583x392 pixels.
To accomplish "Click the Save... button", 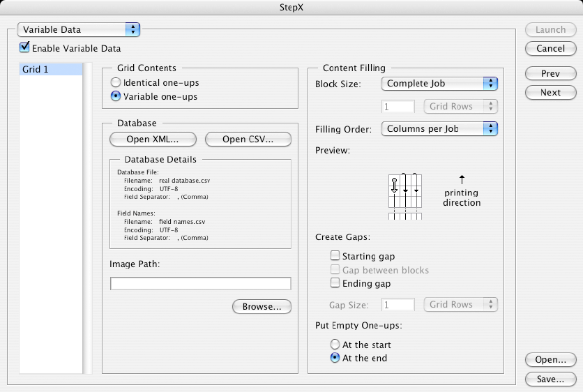I will (551, 379).
